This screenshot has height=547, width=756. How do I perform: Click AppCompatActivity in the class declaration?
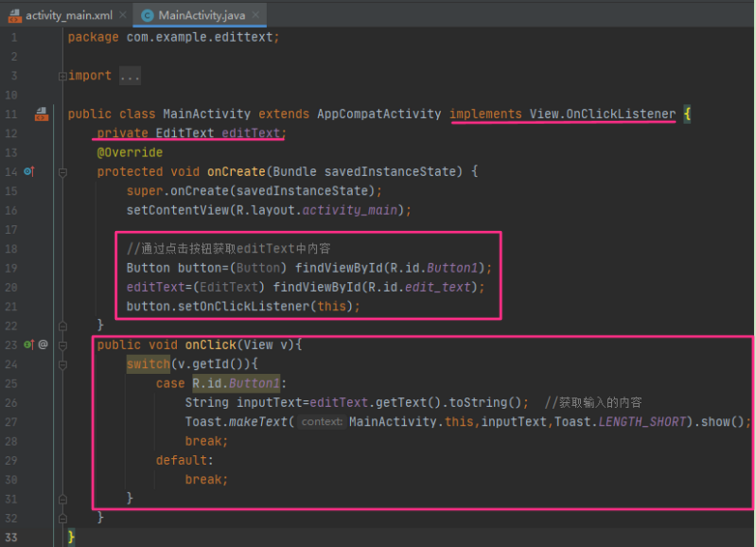[379, 114]
